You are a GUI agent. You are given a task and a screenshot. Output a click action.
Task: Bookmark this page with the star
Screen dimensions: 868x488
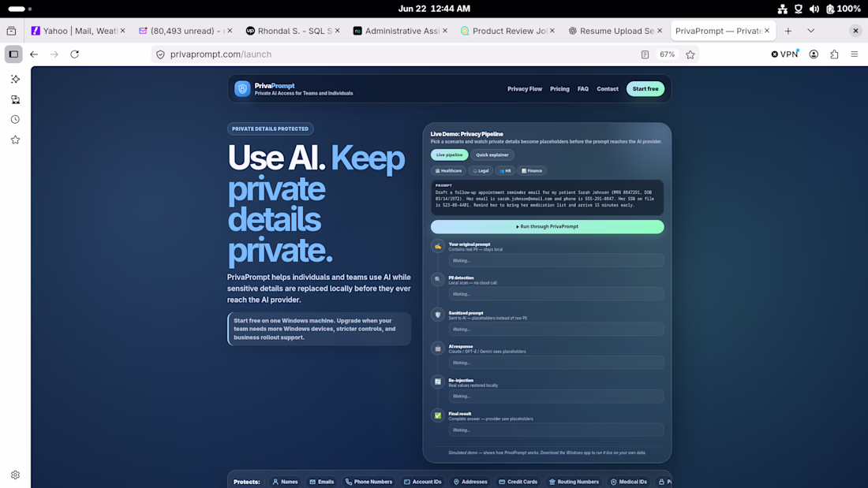click(690, 54)
